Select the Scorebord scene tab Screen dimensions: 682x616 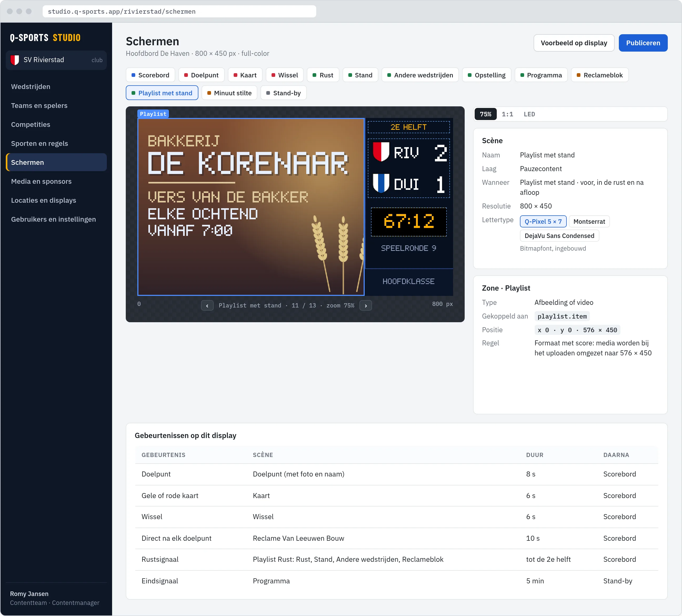150,75
